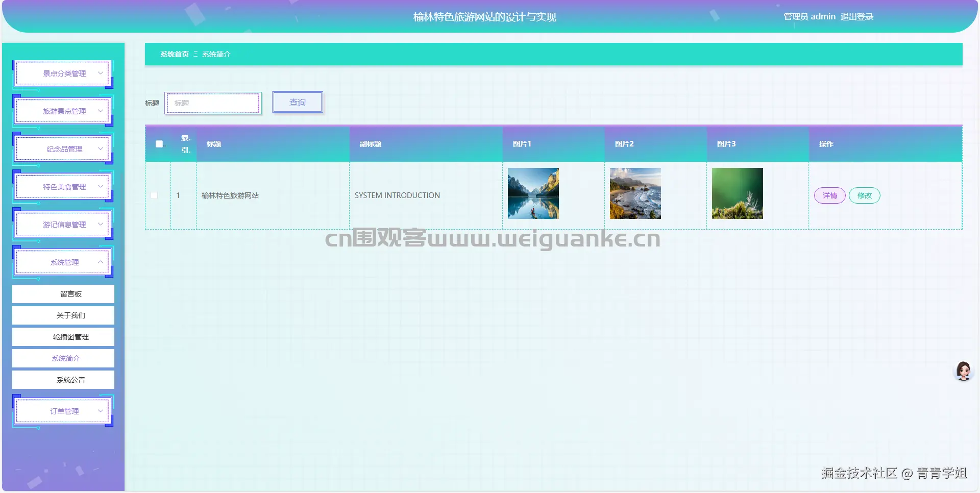The height and width of the screenshot is (493, 980).
Task: Open the 图片2 coastal beach thumbnail
Action: tap(635, 193)
